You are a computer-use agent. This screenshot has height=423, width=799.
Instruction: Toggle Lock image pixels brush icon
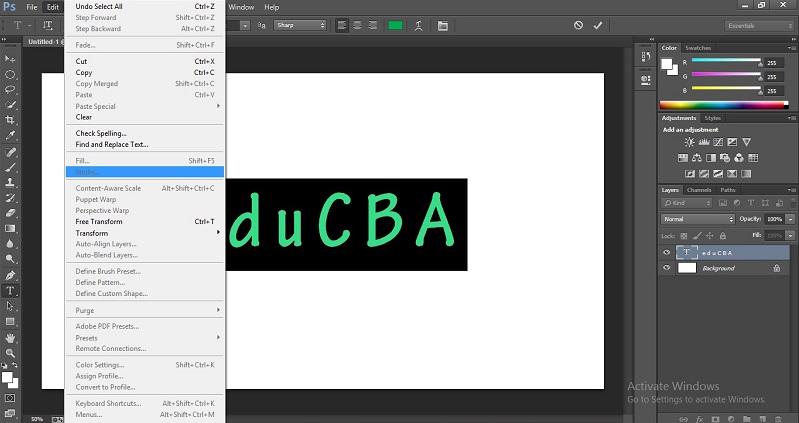pos(697,236)
